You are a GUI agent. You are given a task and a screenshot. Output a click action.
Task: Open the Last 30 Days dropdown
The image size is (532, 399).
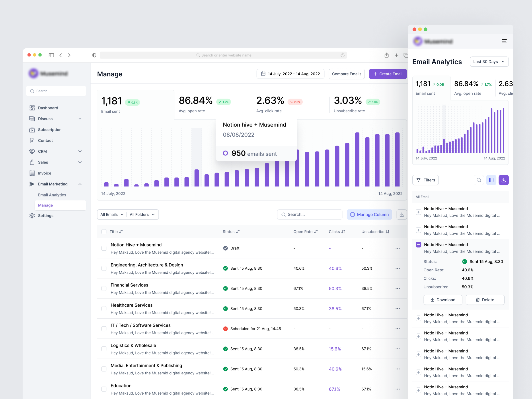point(489,62)
